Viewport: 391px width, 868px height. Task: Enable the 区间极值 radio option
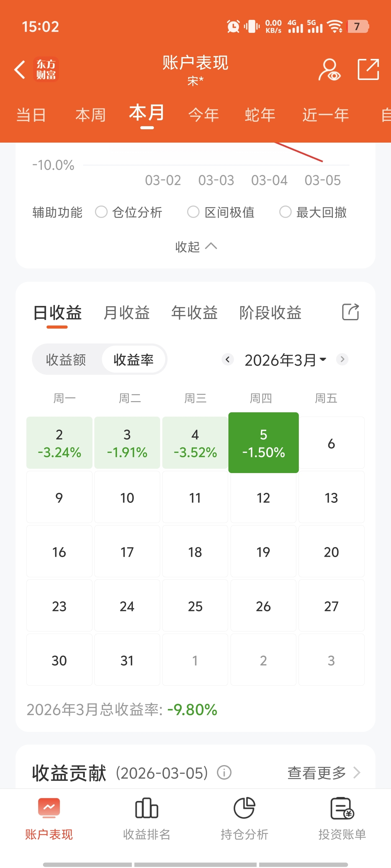pyautogui.click(x=193, y=212)
